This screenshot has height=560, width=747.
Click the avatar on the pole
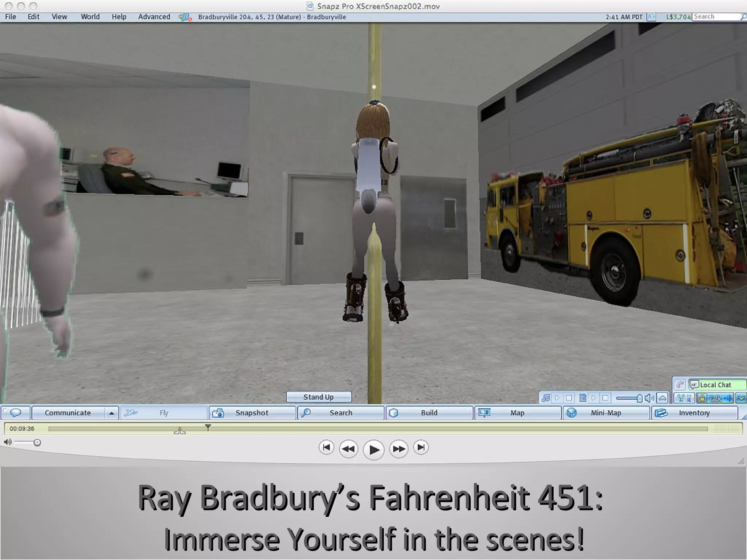[x=375, y=211]
